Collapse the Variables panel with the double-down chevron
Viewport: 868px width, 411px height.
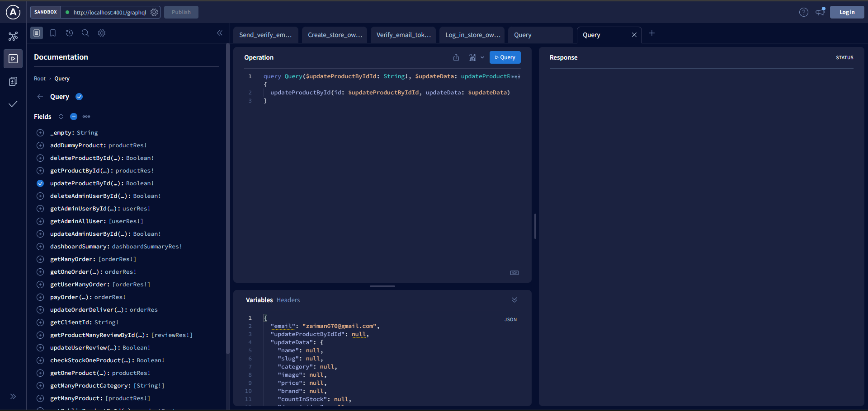pos(514,300)
